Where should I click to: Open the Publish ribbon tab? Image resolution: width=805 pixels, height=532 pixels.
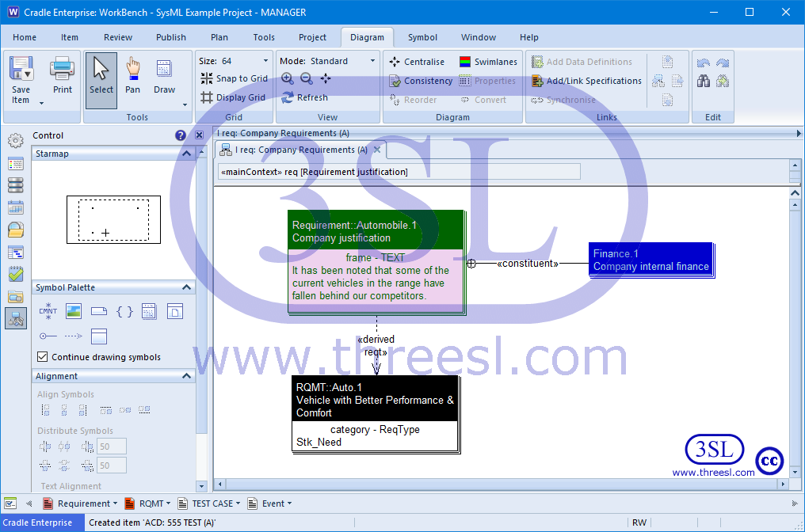click(x=171, y=37)
